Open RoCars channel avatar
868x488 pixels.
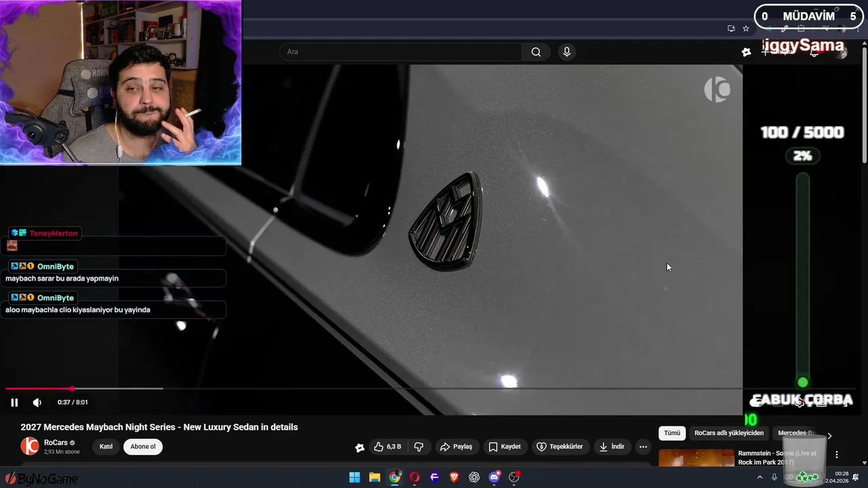click(30, 446)
